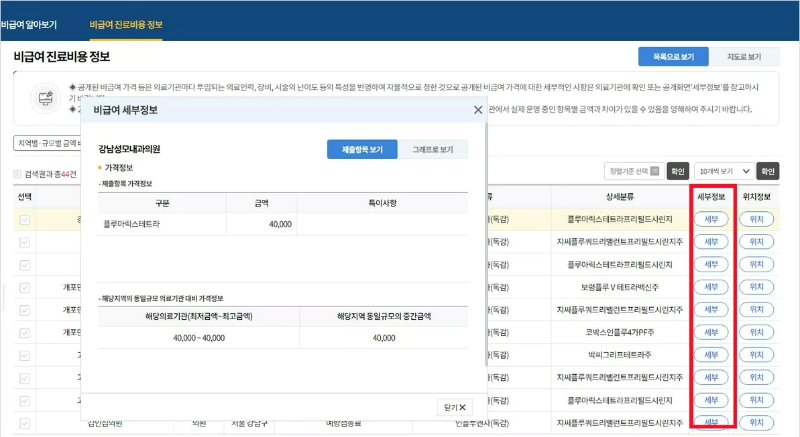The width and height of the screenshot is (800, 437).
Task: Toggle checkbox in the 코박스인플루4가PF주 row
Action: [24, 333]
